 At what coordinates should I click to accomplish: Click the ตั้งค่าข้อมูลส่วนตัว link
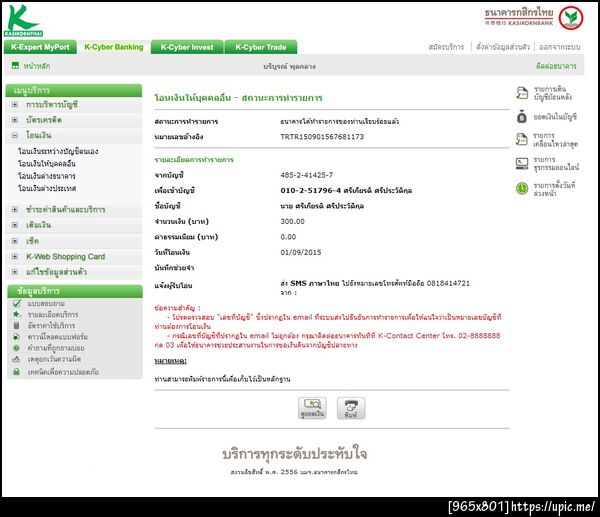click(x=503, y=47)
